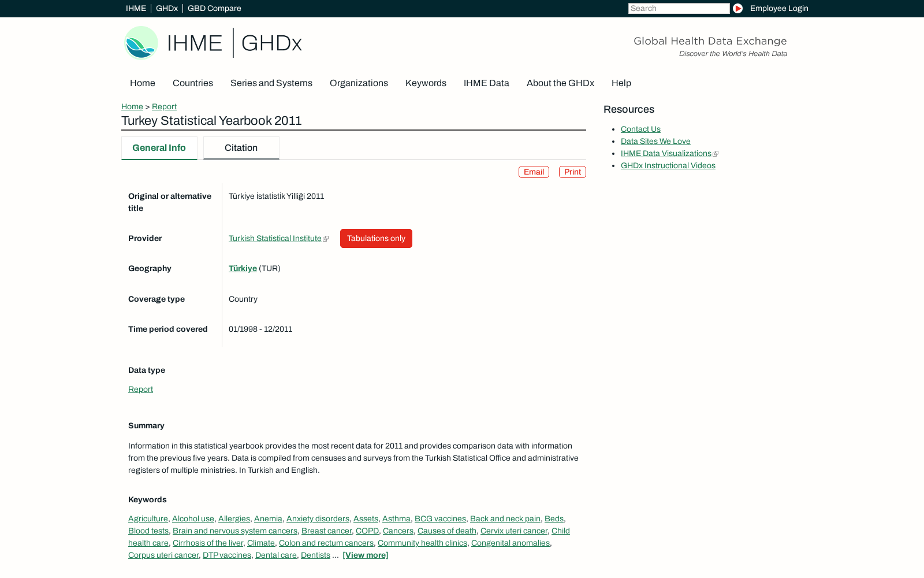
Task: Open the Help menu item
Action: point(621,83)
